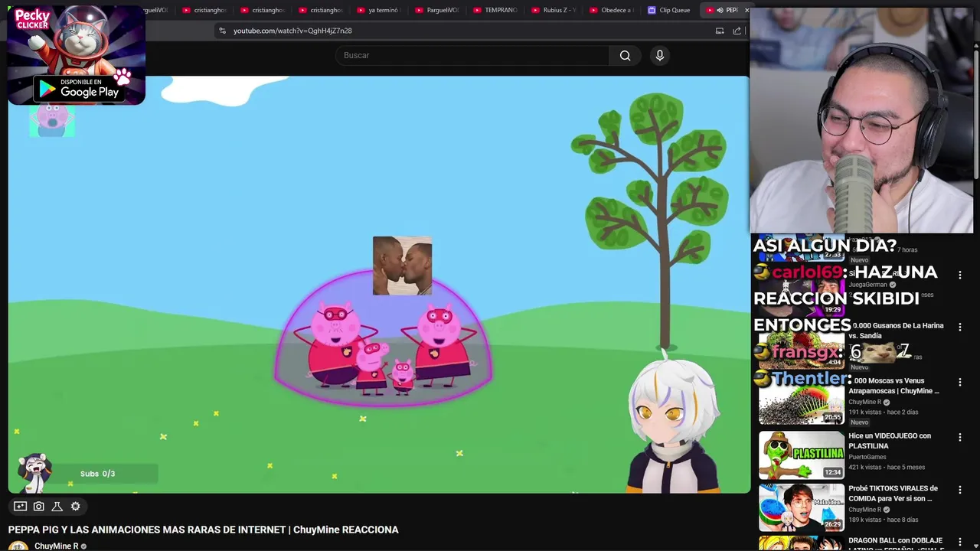Screen dimensions: 980x551
Task: Click the 'Subs 0/3' goal overlay
Action: click(97, 474)
